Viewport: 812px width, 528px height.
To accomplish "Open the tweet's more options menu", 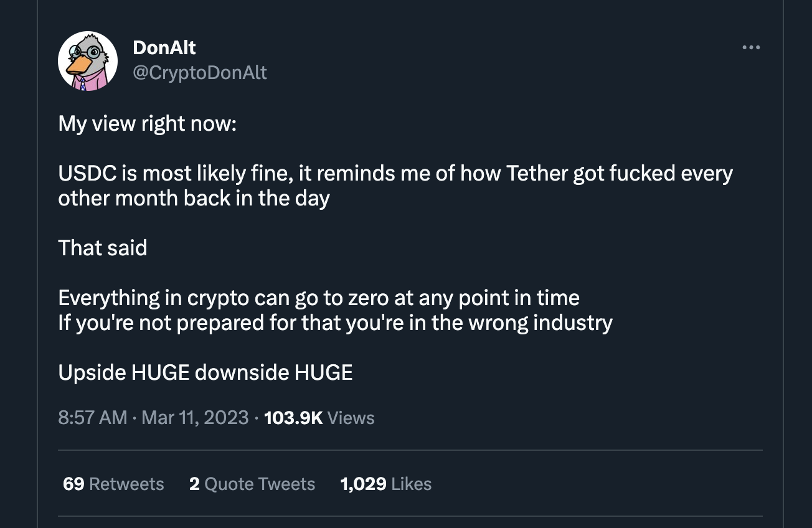I will (x=751, y=47).
